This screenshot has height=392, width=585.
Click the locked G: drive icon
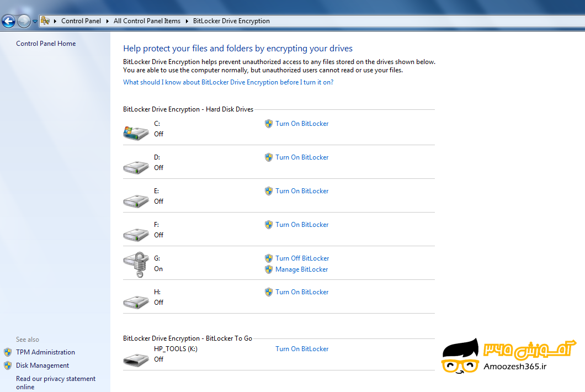tap(136, 264)
